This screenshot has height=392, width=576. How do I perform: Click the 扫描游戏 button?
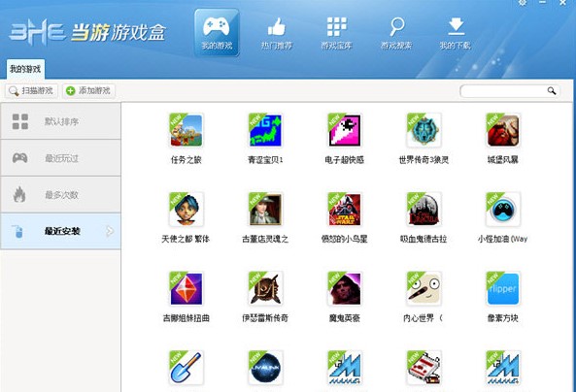(31, 90)
